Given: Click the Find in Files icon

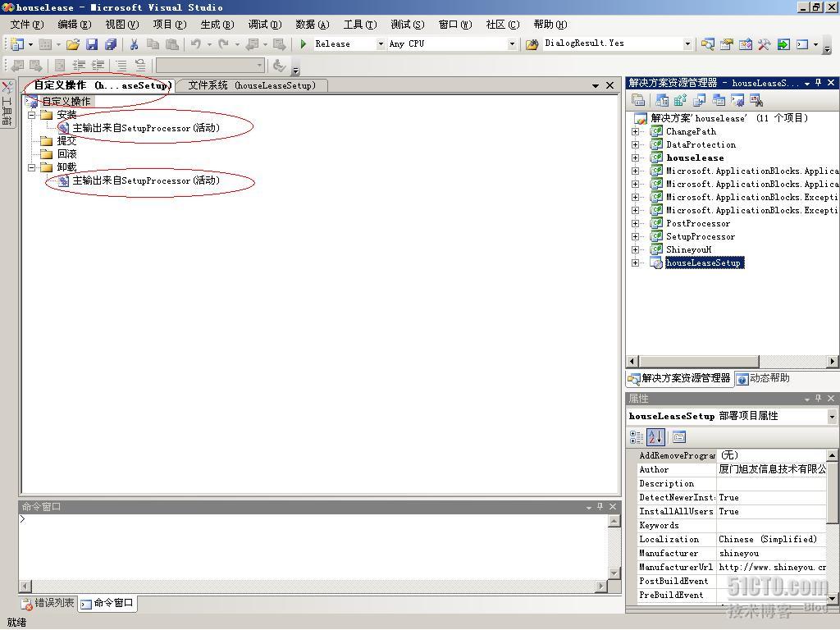Looking at the screenshot, I should tap(532, 44).
